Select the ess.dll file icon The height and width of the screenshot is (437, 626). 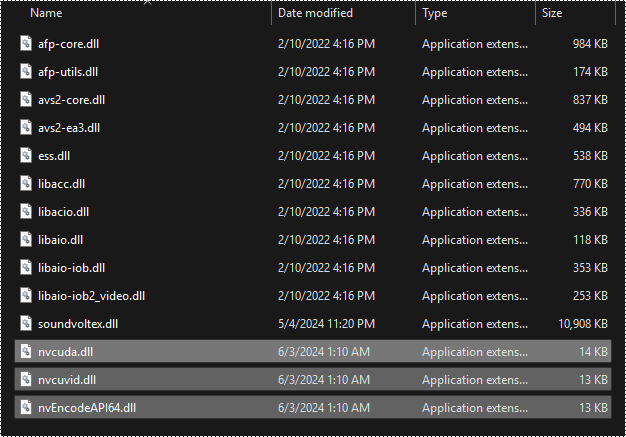coord(28,156)
